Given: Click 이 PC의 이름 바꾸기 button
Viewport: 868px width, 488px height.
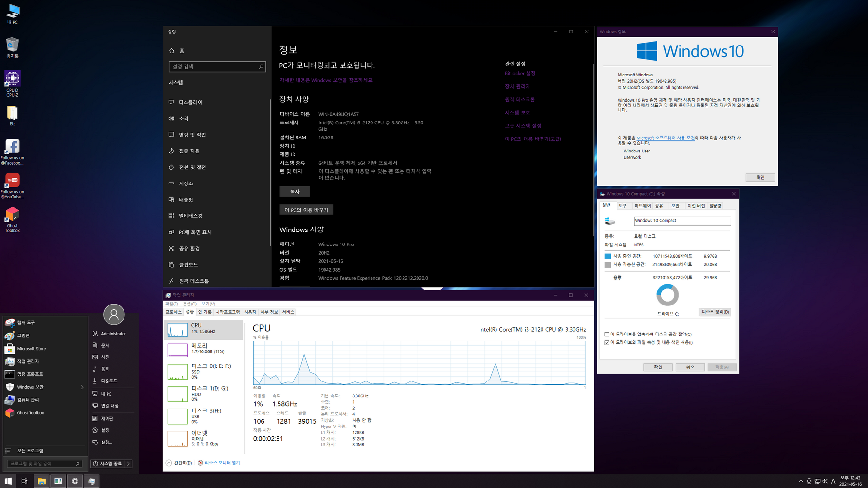Looking at the screenshot, I should pos(306,210).
